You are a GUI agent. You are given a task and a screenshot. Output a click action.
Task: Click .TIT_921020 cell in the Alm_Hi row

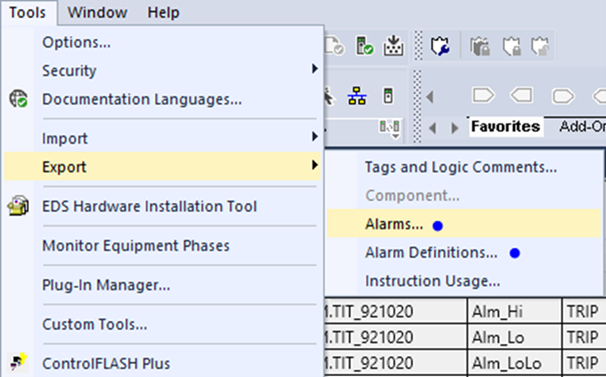[x=395, y=311]
